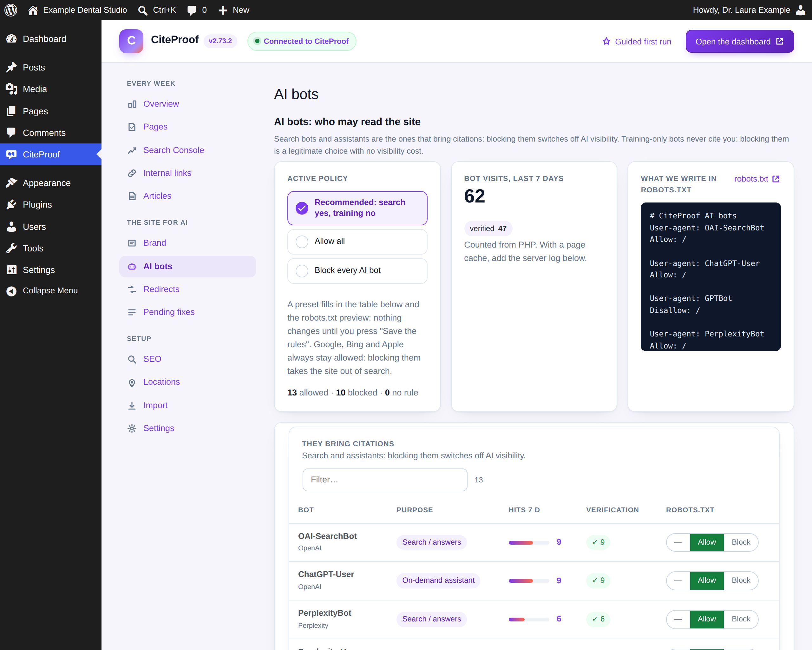Click the On-demand assistant purpose tag
The width and height of the screenshot is (812, 650).
pyautogui.click(x=438, y=580)
